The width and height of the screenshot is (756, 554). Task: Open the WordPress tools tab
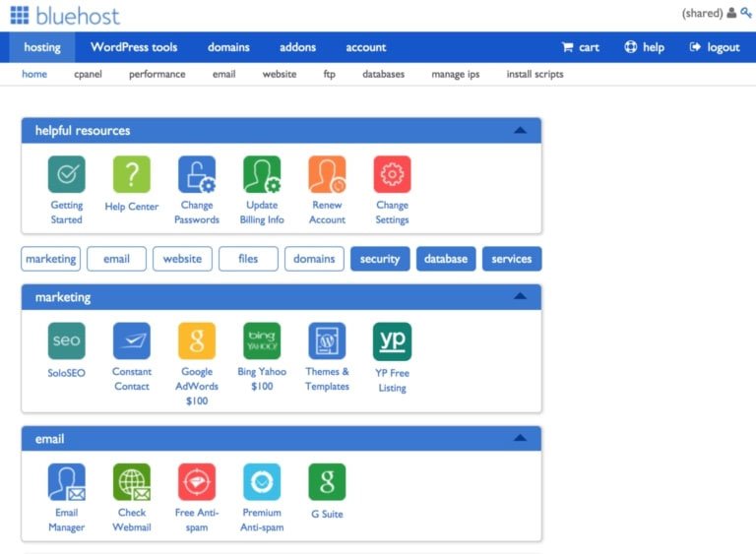pos(134,47)
